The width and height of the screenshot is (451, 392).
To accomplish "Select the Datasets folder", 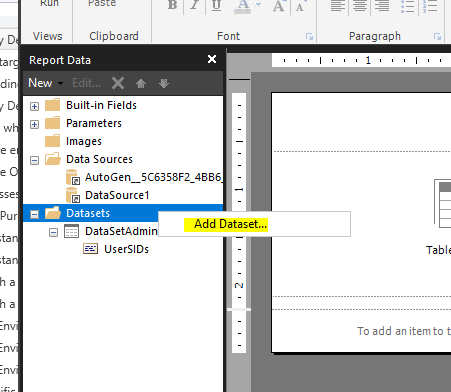I will 88,213.
